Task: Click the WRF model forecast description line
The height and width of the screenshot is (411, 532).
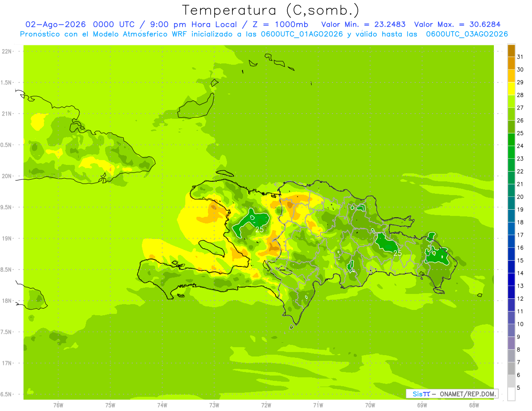Action: [x=264, y=34]
